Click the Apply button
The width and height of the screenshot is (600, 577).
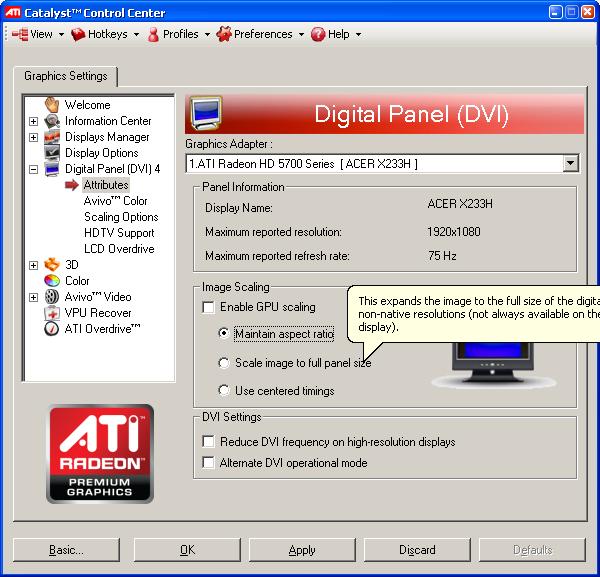click(302, 550)
